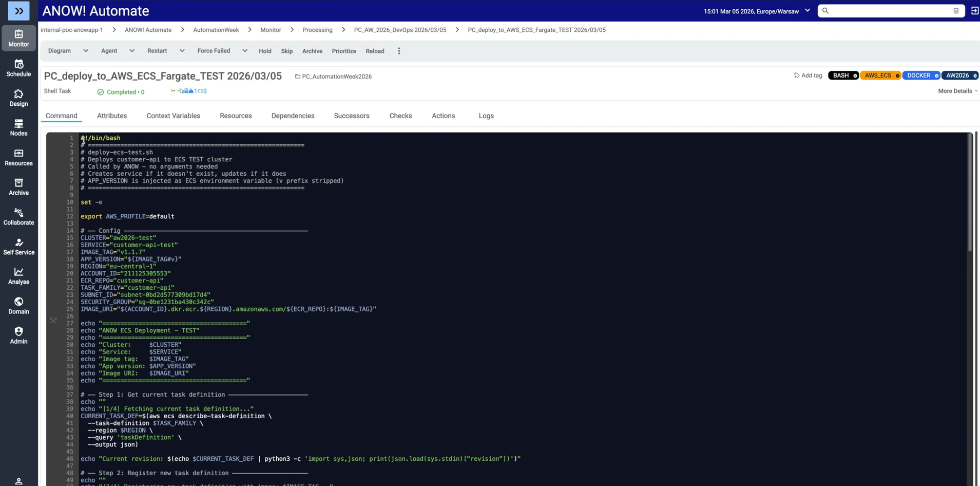Image resolution: width=980 pixels, height=486 pixels.
Task: Open the Design section in sidebar
Action: (x=18, y=98)
